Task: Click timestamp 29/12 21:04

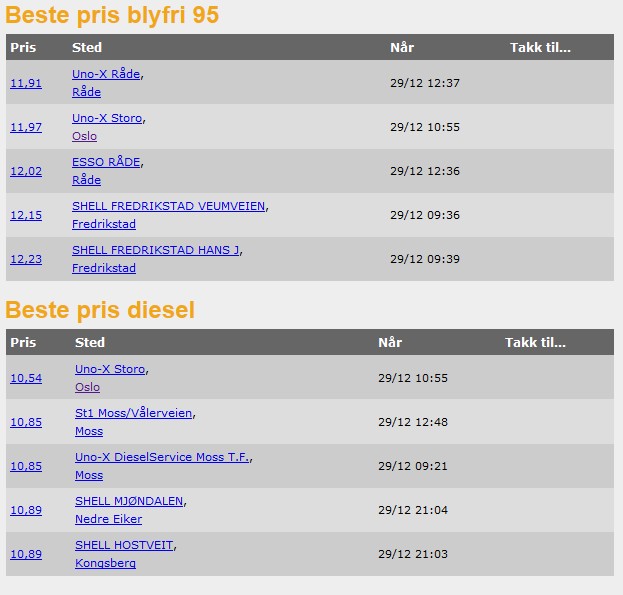Action: [413, 510]
